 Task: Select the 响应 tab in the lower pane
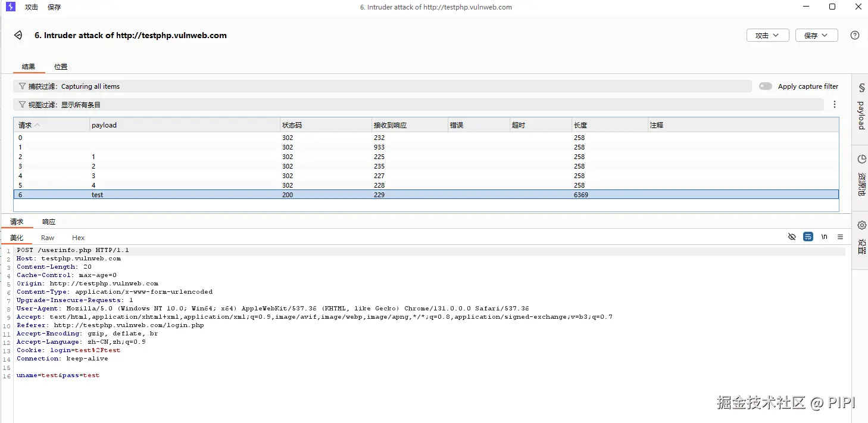pyautogui.click(x=49, y=222)
